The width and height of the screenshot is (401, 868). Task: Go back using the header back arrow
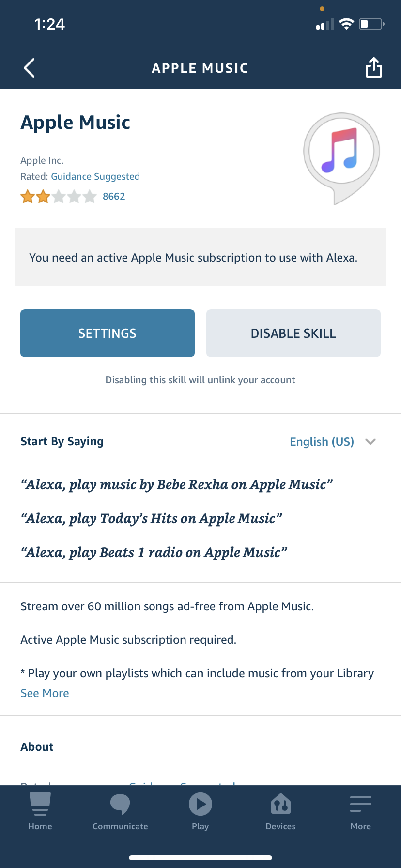pyautogui.click(x=29, y=68)
